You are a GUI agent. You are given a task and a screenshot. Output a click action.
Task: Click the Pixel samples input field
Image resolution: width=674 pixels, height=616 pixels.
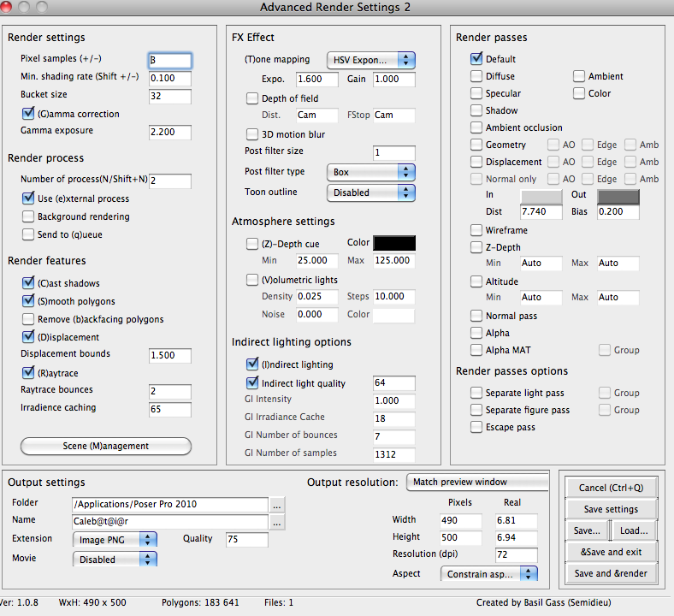(x=169, y=61)
